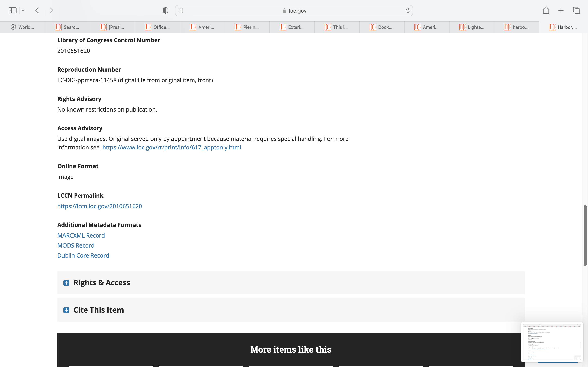Open a new tab with plus icon
588x367 pixels.
coord(561,10)
